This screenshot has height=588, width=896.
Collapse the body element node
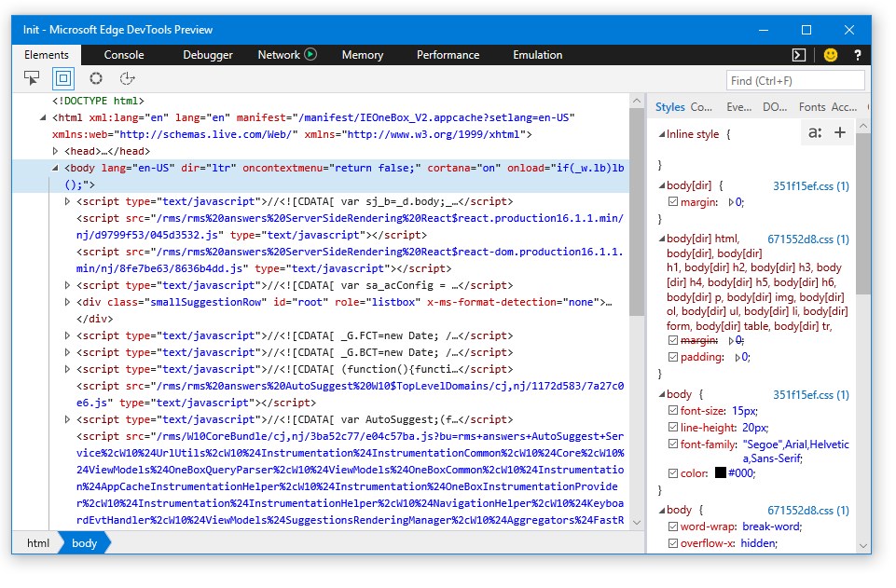coord(55,168)
